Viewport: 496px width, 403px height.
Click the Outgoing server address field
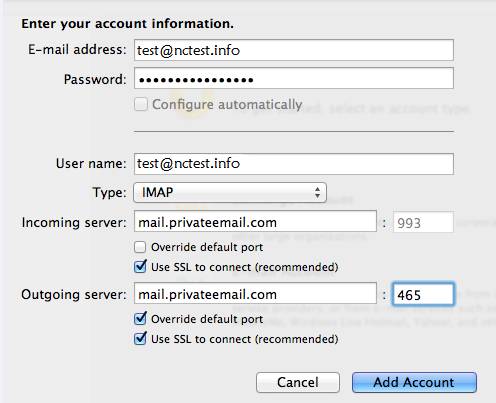click(255, 293)
